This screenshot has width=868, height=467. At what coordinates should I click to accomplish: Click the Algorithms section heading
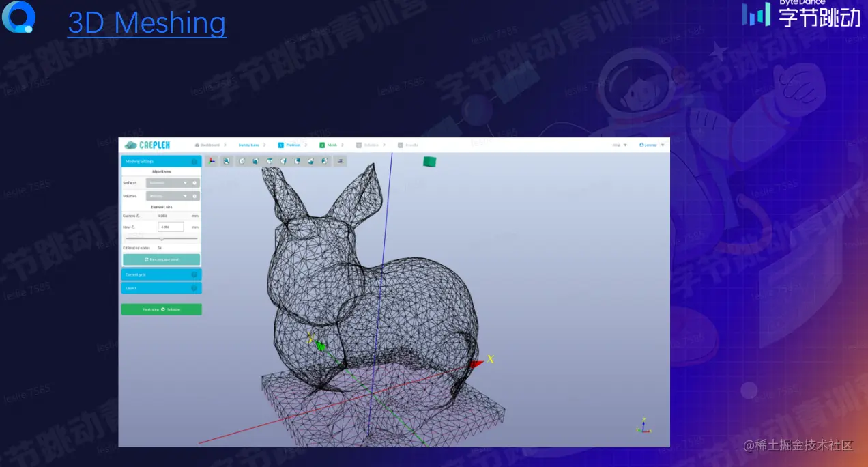(162, 171)
